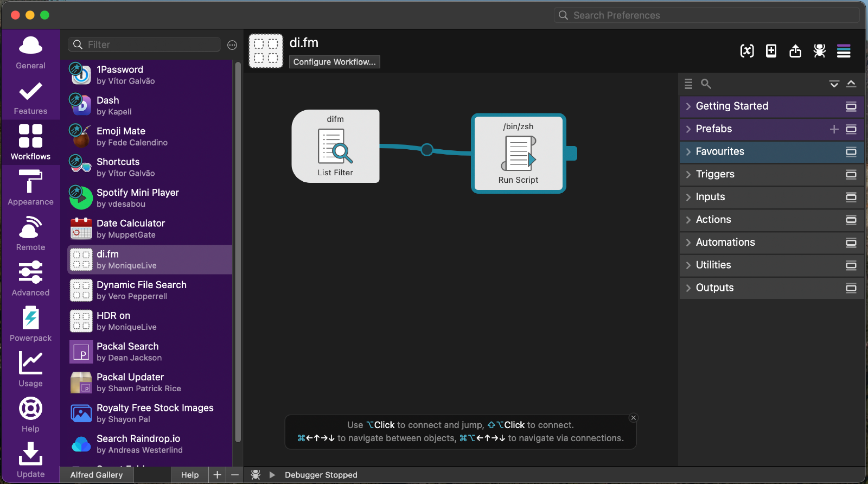Screen dimensions: 868x484
Task: Open workflow environment variables editor
Action: [747, 51]
